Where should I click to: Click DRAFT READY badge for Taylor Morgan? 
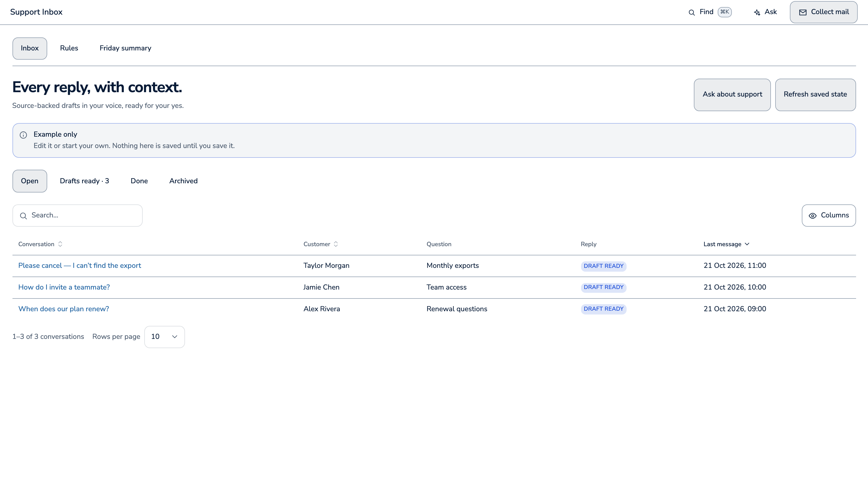604,266
